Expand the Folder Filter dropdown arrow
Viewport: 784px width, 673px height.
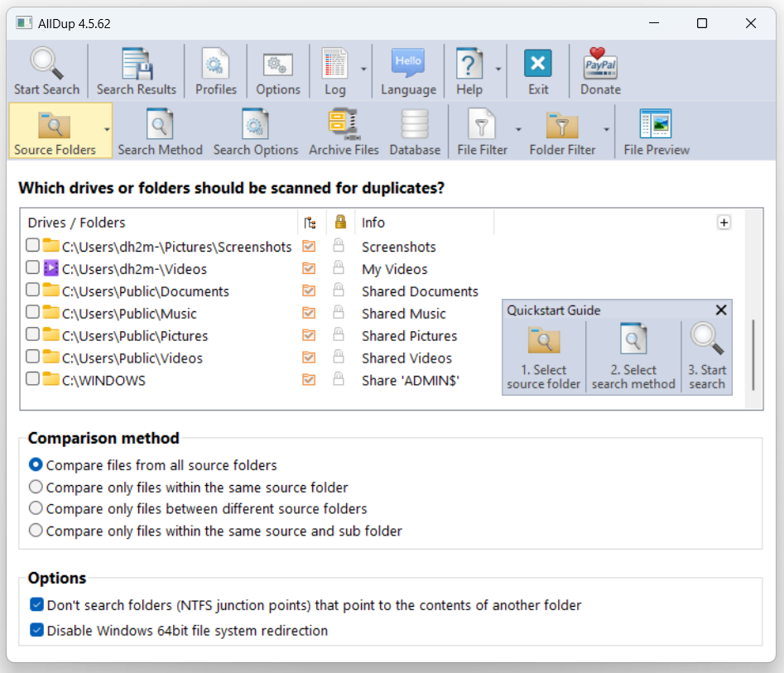point(607,130)
